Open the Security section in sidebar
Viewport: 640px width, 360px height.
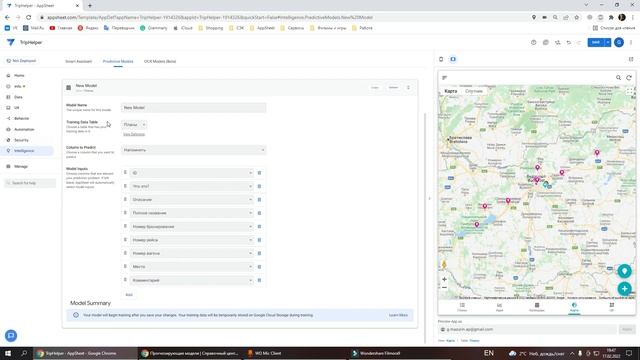click(21, 140)
